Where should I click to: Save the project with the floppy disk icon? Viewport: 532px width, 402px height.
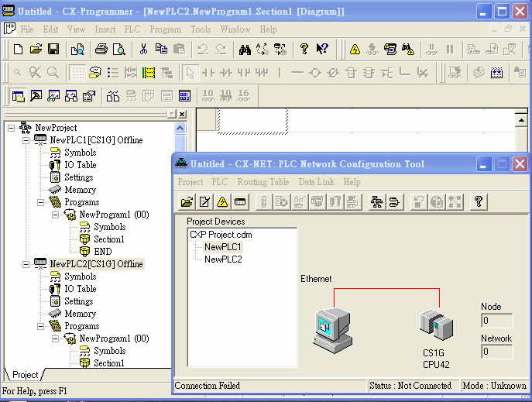tap(53, 50)
